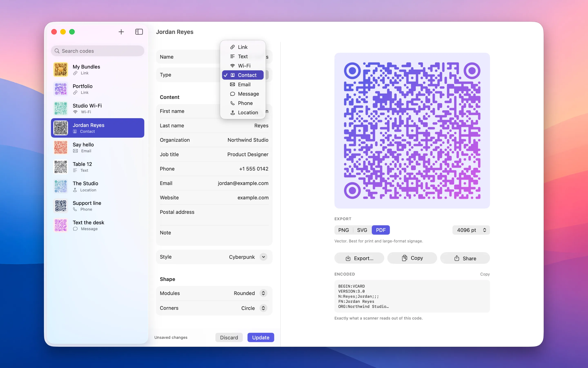This screenshot has height=368, width=588.
Task: Click the phone handset icon in the menu
Action: (233, 103)
